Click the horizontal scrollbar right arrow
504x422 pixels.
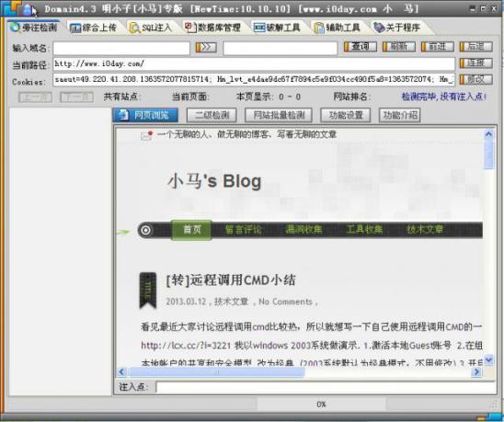click(x=476, y=371)
